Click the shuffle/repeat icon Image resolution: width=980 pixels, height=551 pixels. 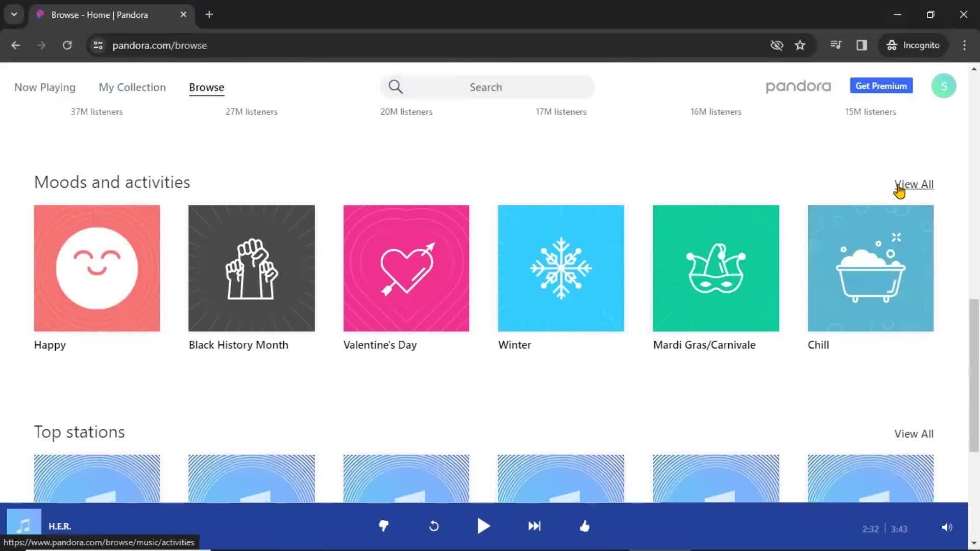click(x=434, y=526)
